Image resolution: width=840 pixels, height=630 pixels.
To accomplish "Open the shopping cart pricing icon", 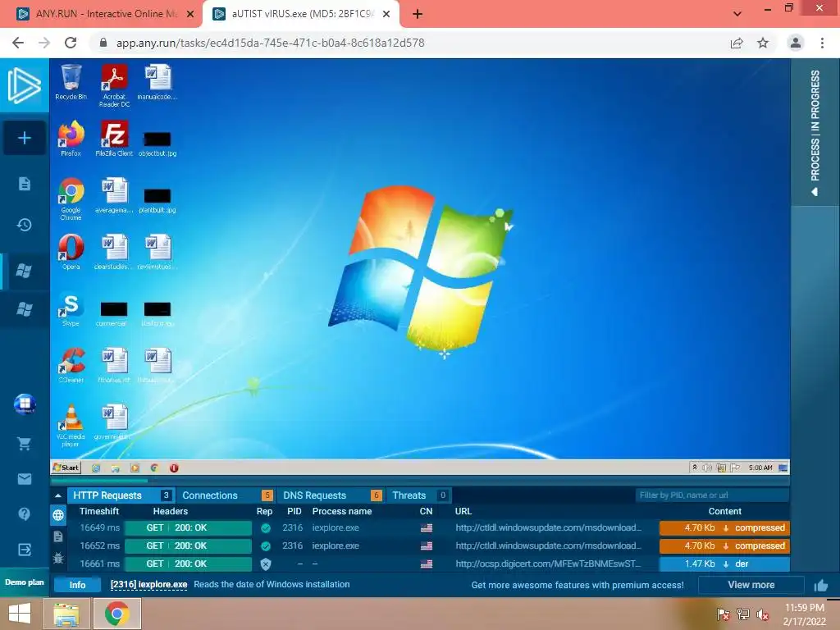I will (x=24, y=444).
